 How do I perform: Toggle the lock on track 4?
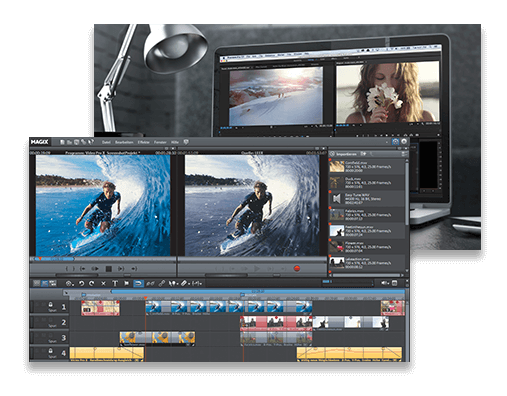(x=50, y=351)
